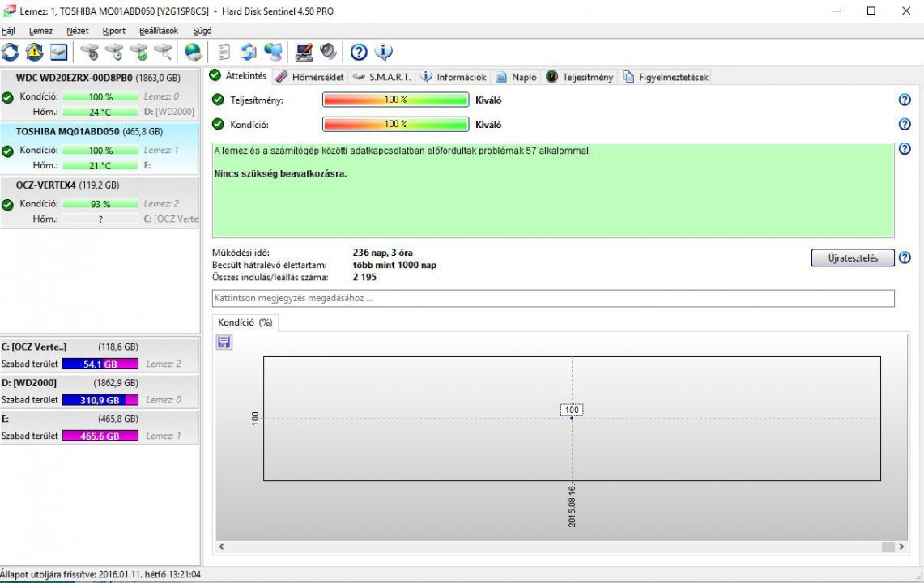Open the Súgó menu
Viewport: 924px width, 583px height.
tap(202, 31)
